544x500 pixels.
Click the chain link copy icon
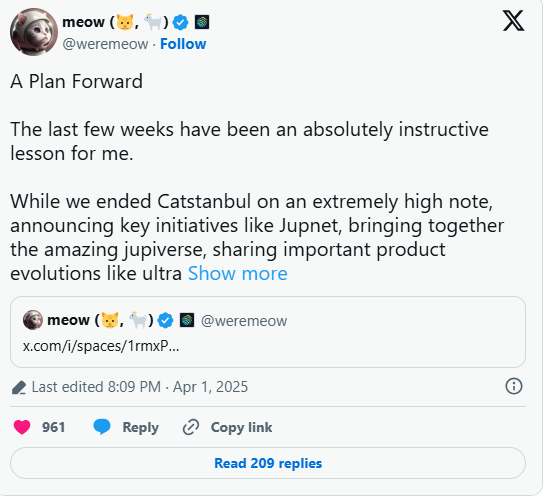(191, 427)
